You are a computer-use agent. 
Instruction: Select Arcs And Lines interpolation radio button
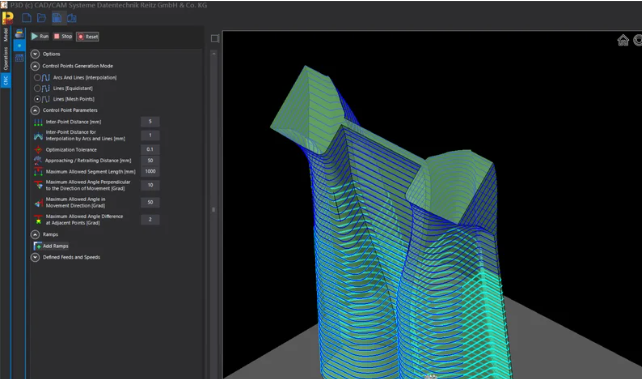point(37,77)
